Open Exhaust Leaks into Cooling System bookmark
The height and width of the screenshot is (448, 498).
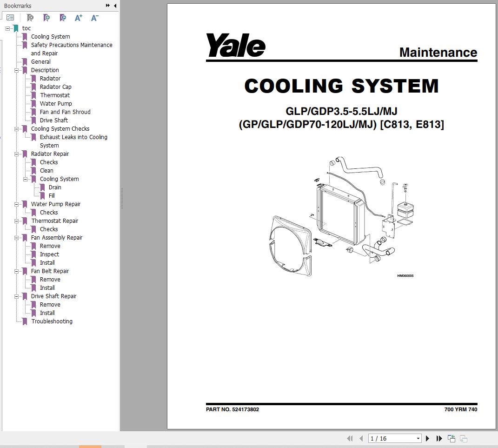click(73, 141)
